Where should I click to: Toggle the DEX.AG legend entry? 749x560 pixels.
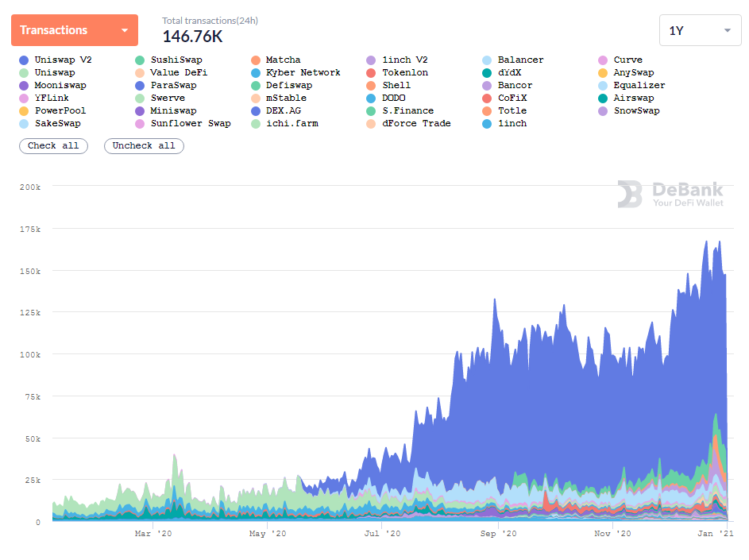(x=276, y=111)
